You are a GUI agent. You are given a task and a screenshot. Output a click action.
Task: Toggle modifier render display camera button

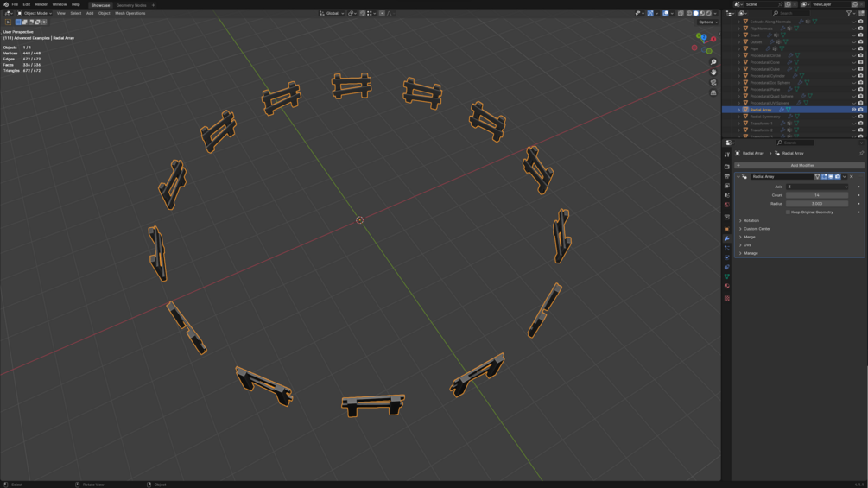click(838, 176)
